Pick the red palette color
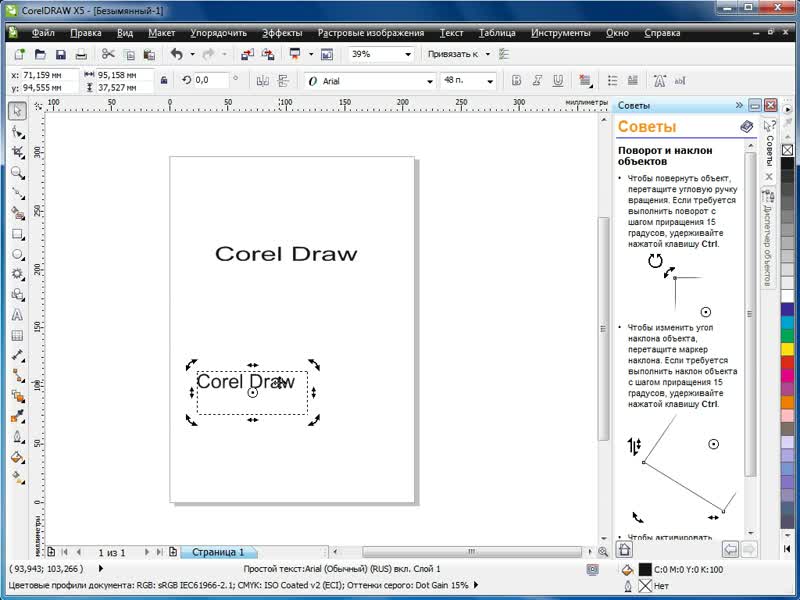Screen dimensions: 800x600 [788, 362]
